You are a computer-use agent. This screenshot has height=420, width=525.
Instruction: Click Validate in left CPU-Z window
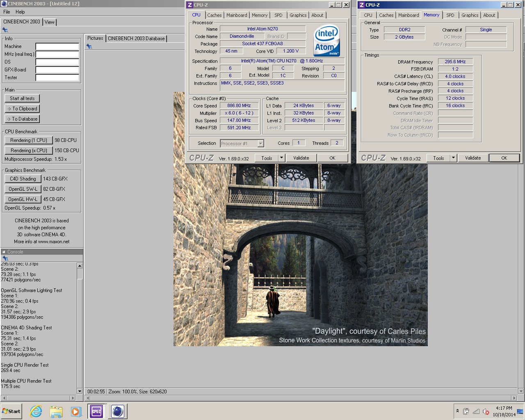point(301,158)
